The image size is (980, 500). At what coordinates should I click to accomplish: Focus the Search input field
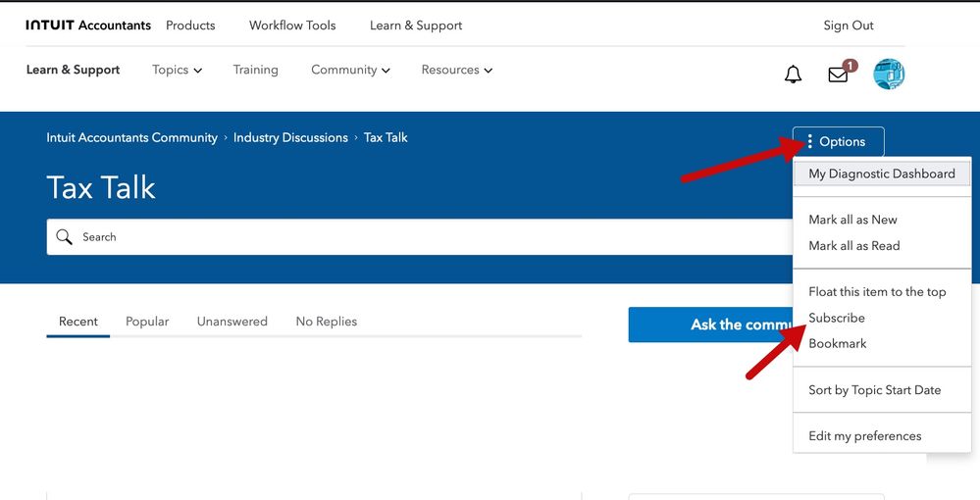420,237
